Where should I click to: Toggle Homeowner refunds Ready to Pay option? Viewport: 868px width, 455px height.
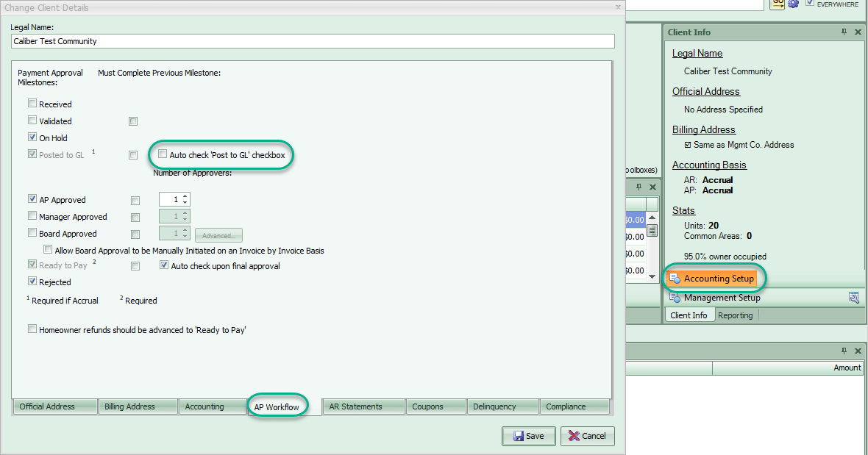32,329
